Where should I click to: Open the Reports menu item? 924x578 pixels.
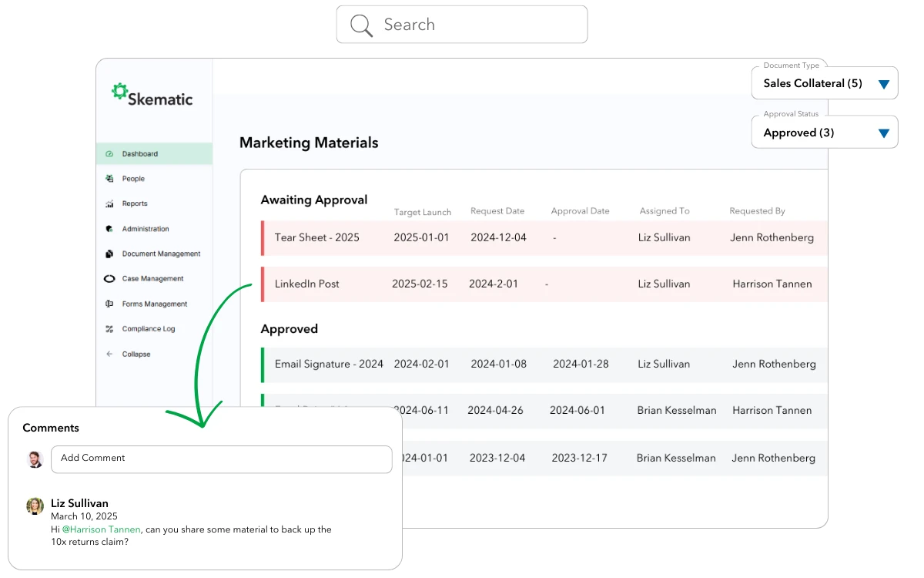(135, 204)
